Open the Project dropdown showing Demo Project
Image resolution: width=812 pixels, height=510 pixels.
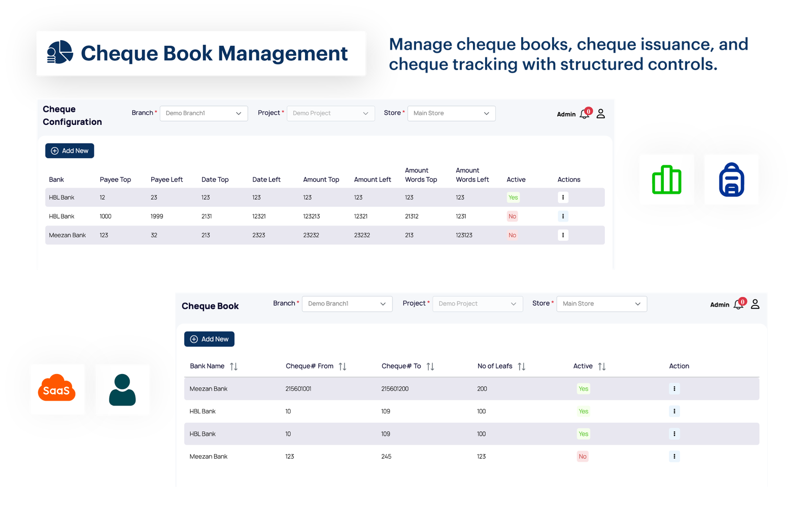pyautogui.click(x=330, y=113)
